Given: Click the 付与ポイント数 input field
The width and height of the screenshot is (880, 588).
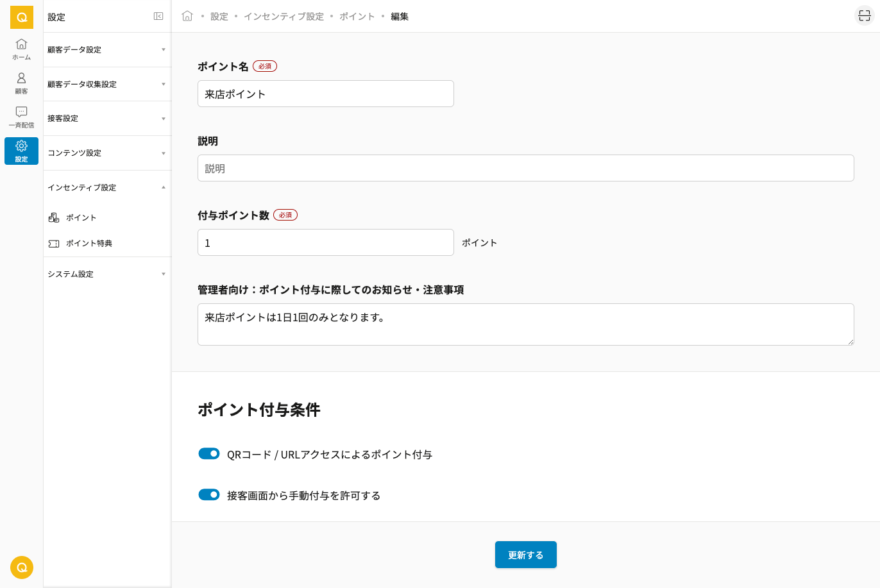Looking at the screenshot, I should coord(325,243).
